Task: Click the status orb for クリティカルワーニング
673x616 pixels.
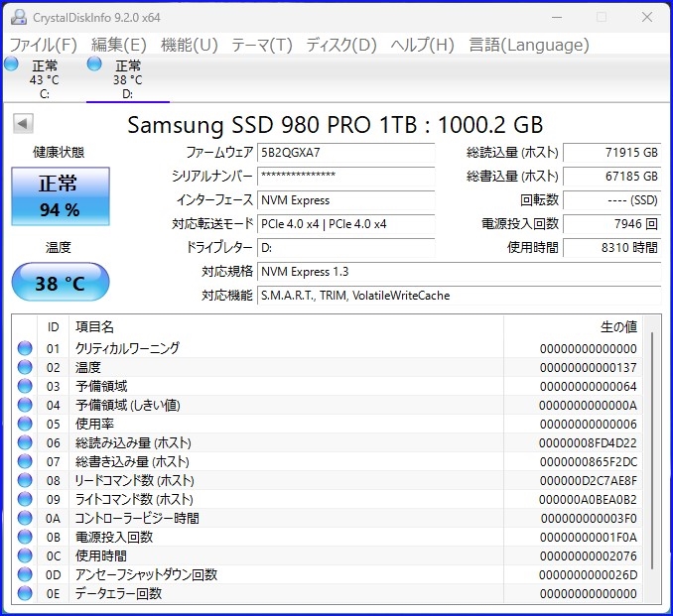Action: click(x=25, y=348)
